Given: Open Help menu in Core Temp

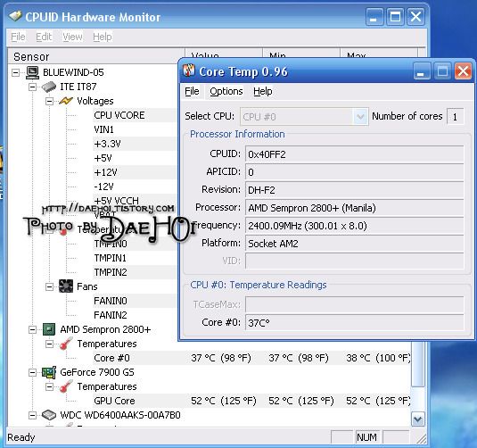Looking at the screenshot, I should click(262, 91).
